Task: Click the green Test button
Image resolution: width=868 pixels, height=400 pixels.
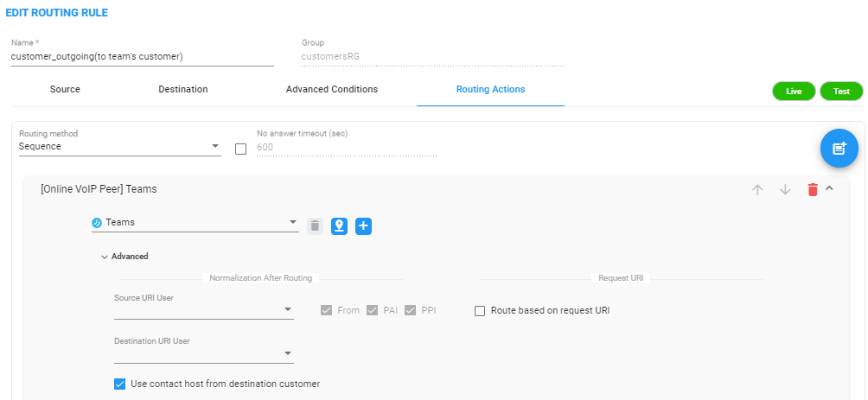Action: click(841, 92)
